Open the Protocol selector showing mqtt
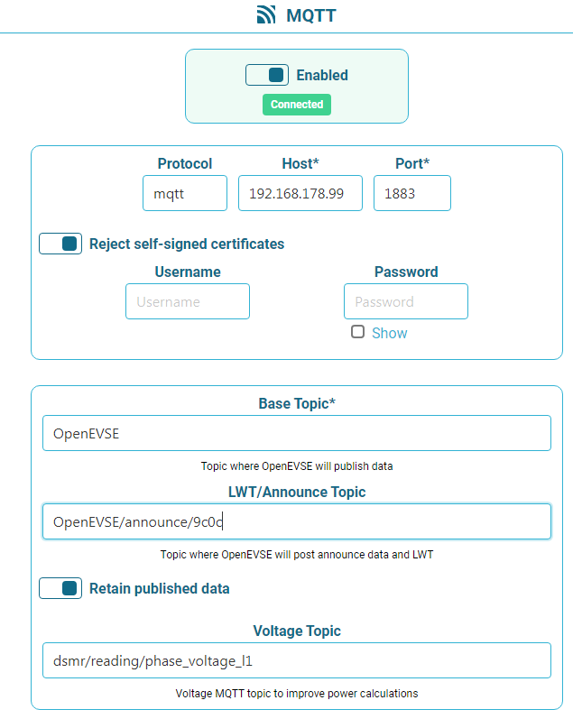 click(x=184, y=192)
